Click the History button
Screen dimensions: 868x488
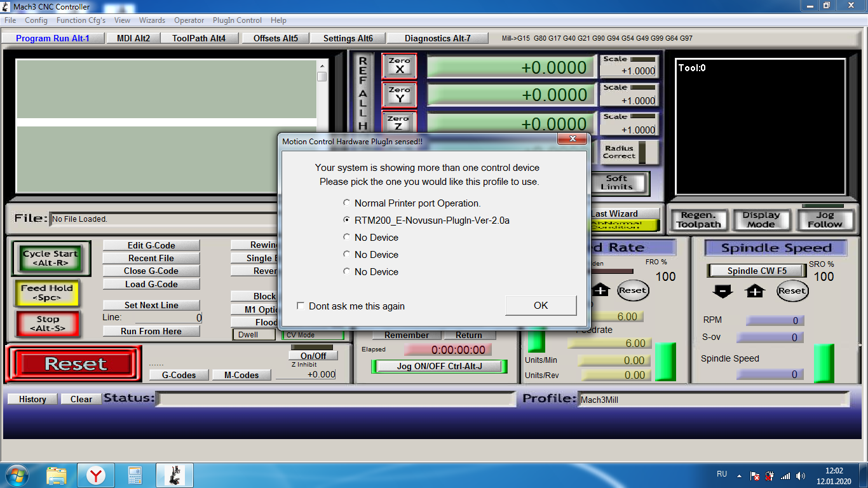pos(32,399)
